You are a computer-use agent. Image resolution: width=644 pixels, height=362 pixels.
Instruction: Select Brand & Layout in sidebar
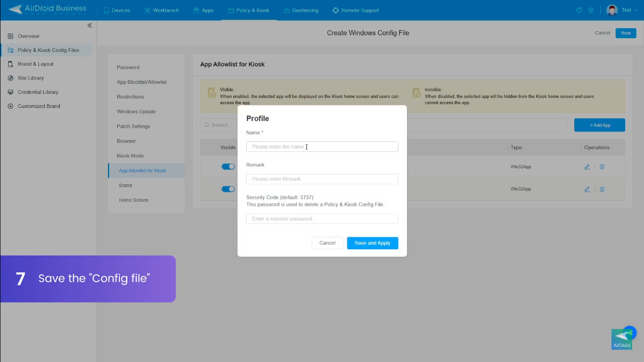(x=35, y=64)
